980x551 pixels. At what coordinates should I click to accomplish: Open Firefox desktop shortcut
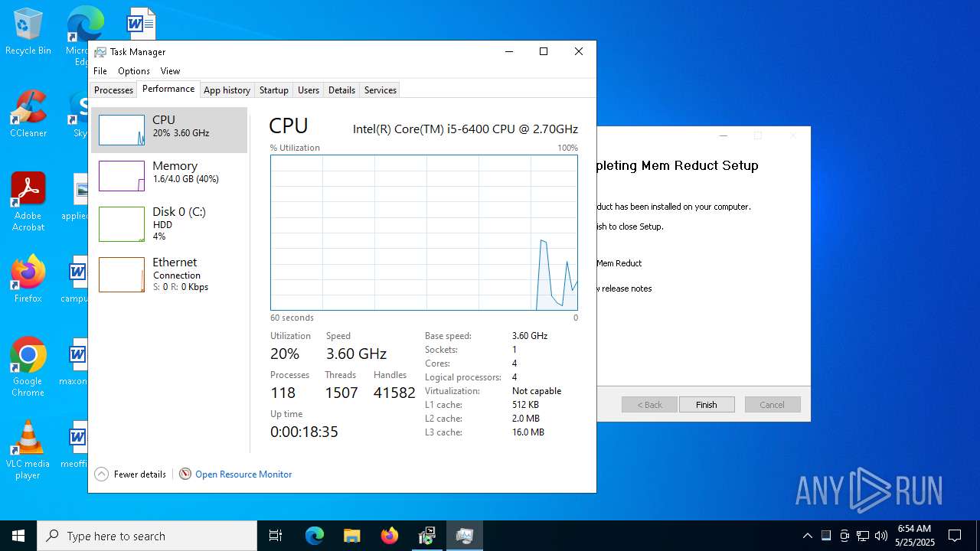click(x=28, y=279)
